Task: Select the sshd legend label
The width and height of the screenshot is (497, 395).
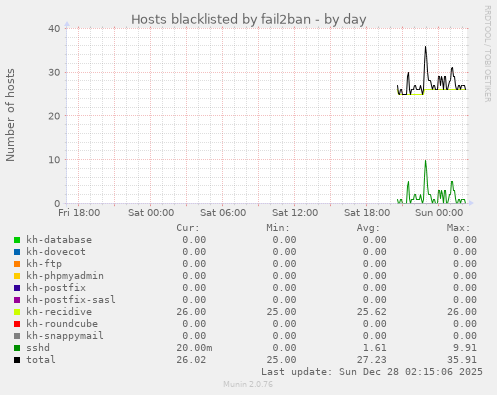Action: click(x=38, y=348)
